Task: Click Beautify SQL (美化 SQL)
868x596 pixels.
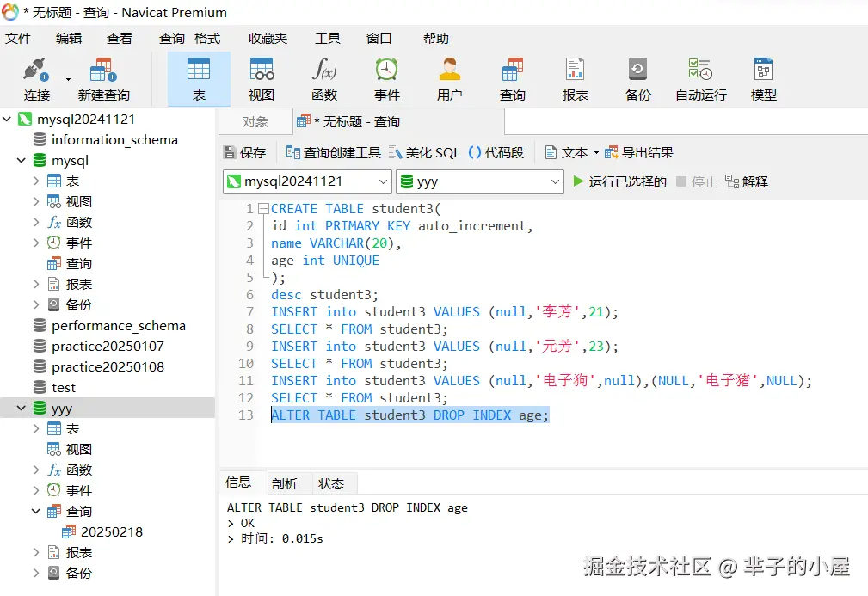Action: click(x=425, y=152)
